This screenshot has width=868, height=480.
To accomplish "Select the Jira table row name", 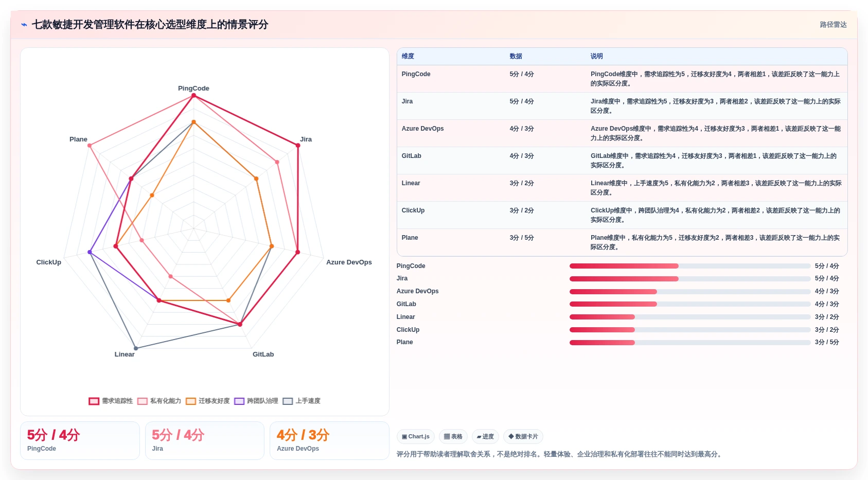I will click(408, 101).
